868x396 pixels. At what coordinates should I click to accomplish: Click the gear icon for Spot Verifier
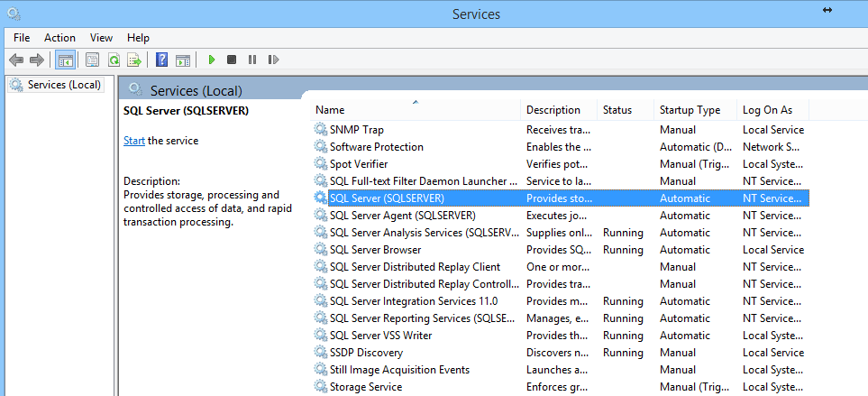click(x=320, y=164)
